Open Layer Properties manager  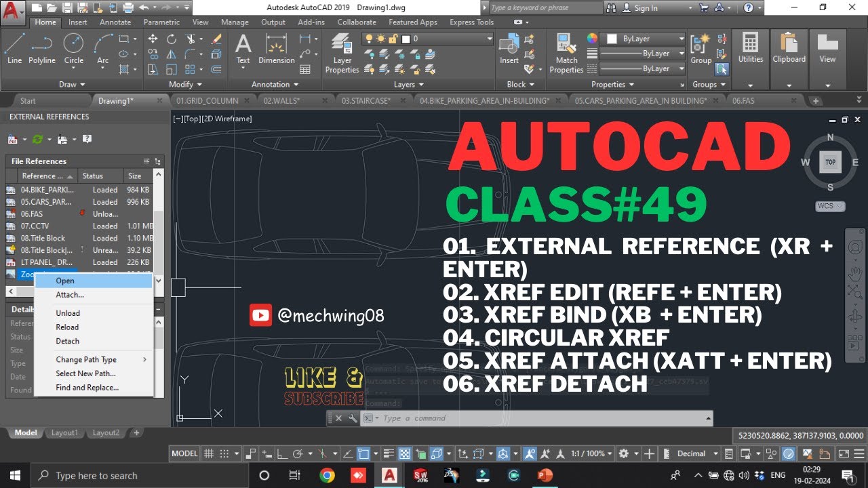click(342, 54)
